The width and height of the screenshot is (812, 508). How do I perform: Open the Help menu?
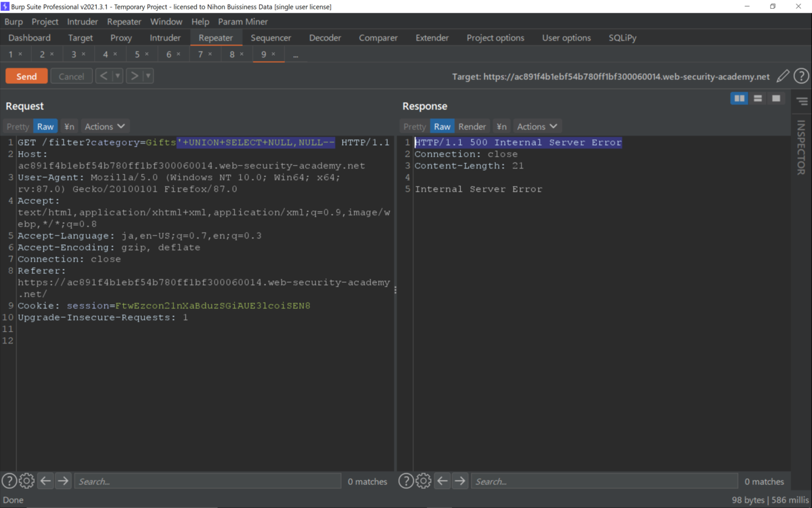[x=200, y=22]
